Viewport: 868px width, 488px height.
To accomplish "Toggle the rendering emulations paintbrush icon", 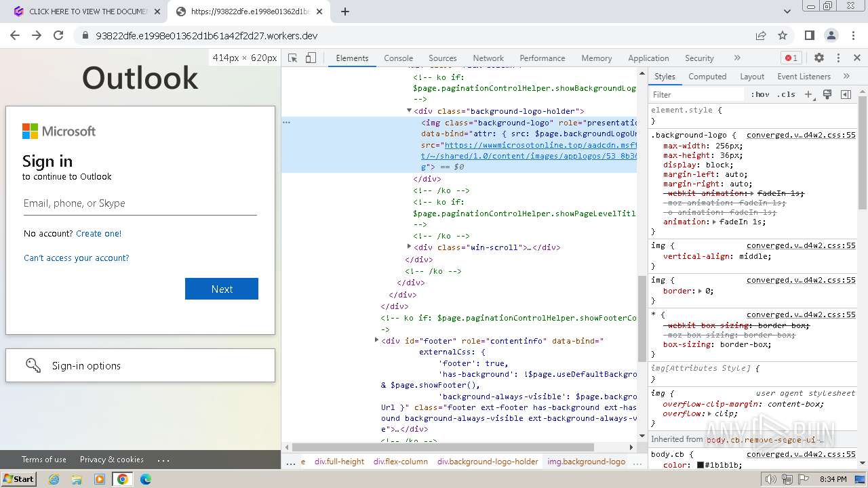I will click(827, 95).
